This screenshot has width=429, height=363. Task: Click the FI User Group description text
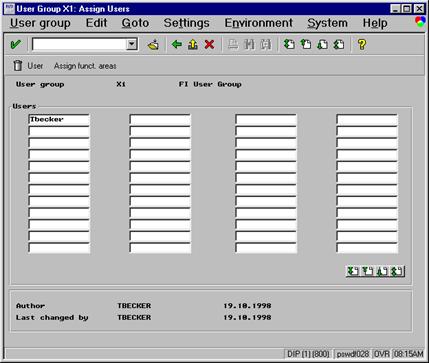[x=210, y=84]
